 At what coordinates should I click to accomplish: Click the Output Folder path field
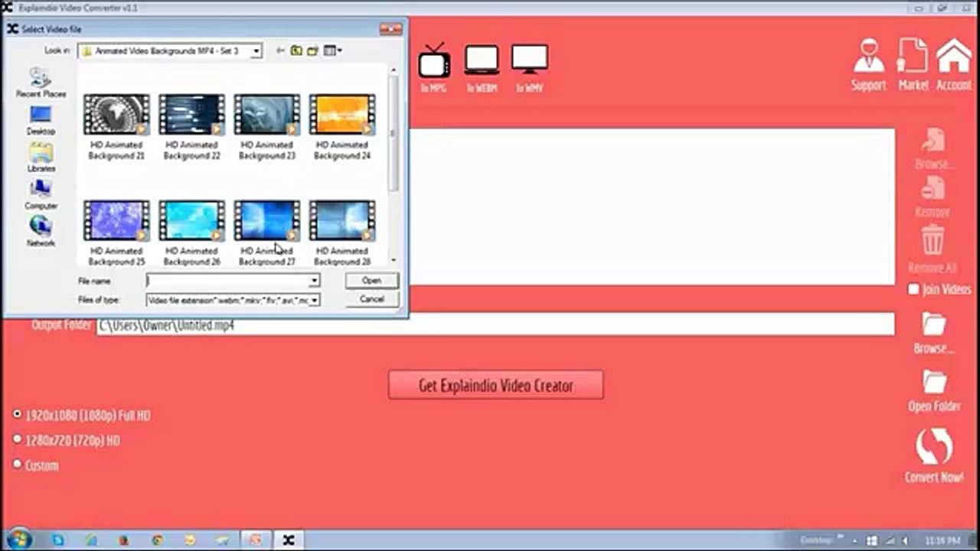(495, 324)
